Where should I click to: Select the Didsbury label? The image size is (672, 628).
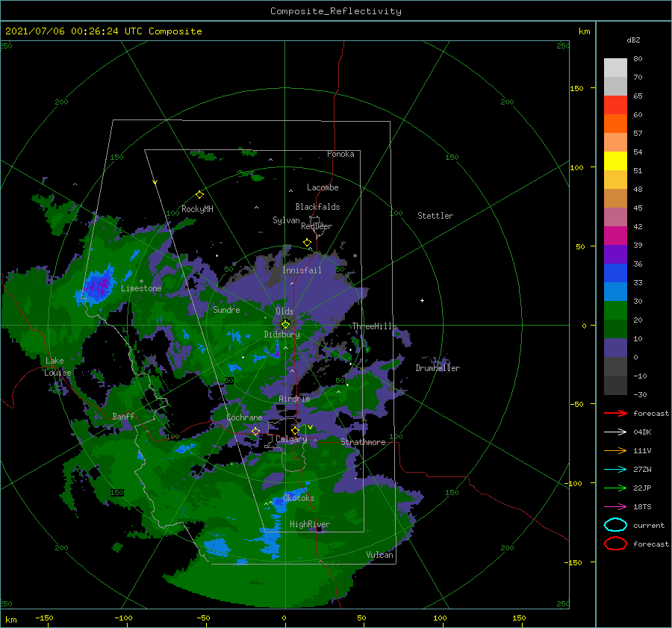282,335
